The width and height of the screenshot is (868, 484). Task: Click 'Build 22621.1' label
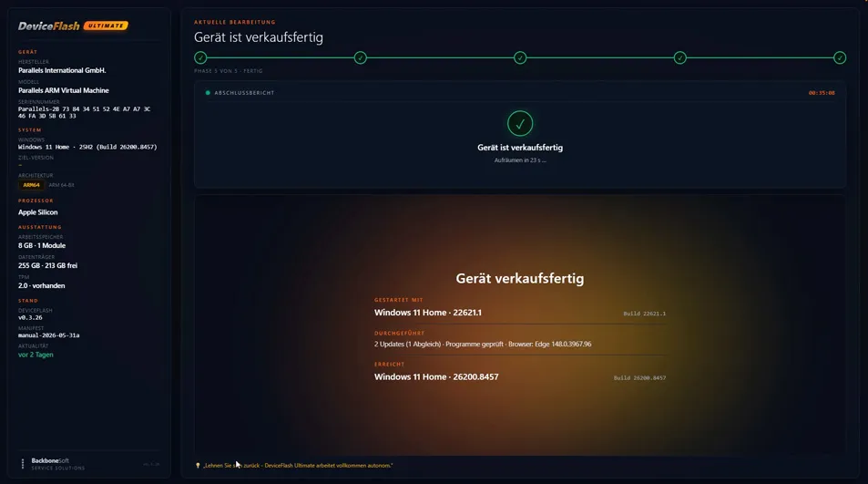pos(644,314)
